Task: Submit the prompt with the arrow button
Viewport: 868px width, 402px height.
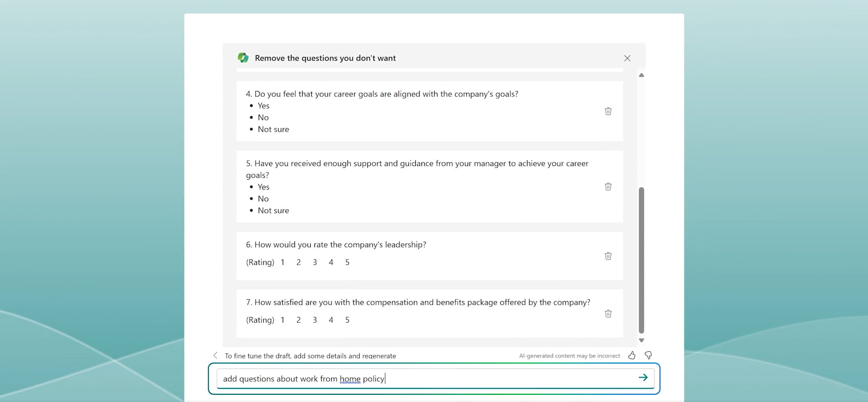Action: (643, 378)
